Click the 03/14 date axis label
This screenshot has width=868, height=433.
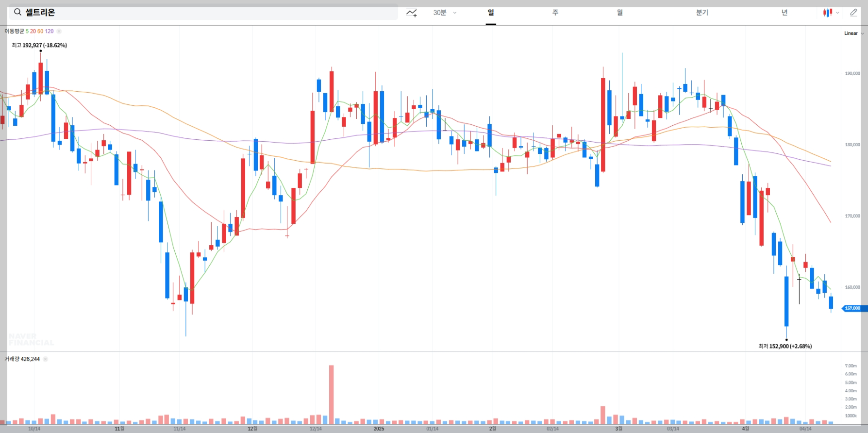[x=673, y=429]
